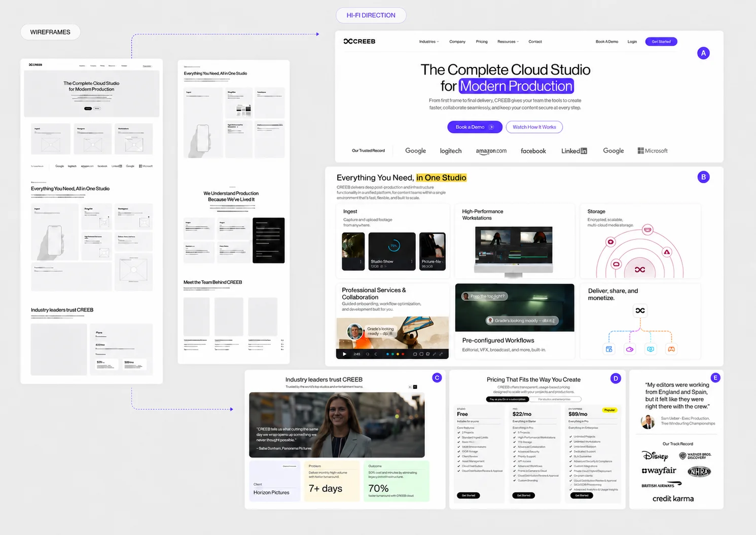This screenshot has height=535, width=756.
Task: Click the workstation monitor image
Action: click(x=514, y=252)
